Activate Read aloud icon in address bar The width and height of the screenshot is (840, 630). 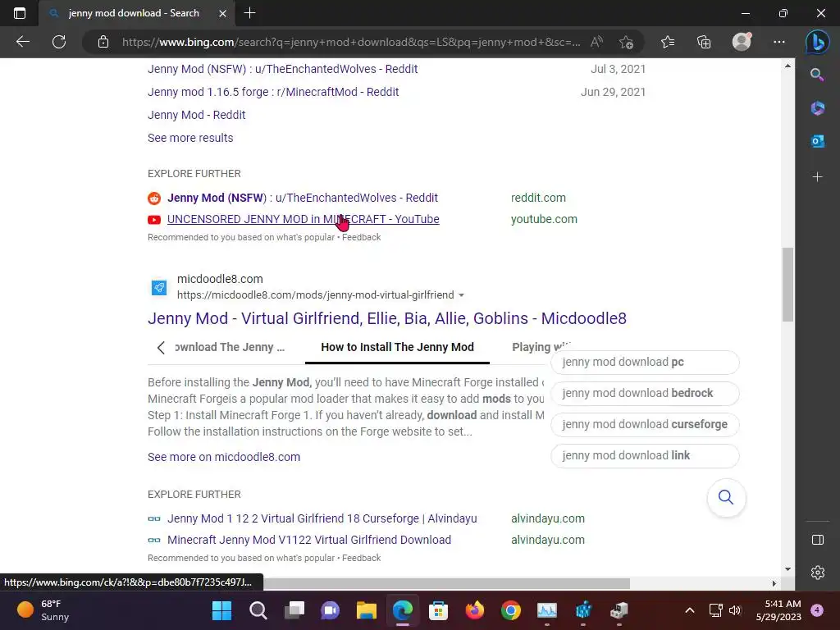pos(596,42)
